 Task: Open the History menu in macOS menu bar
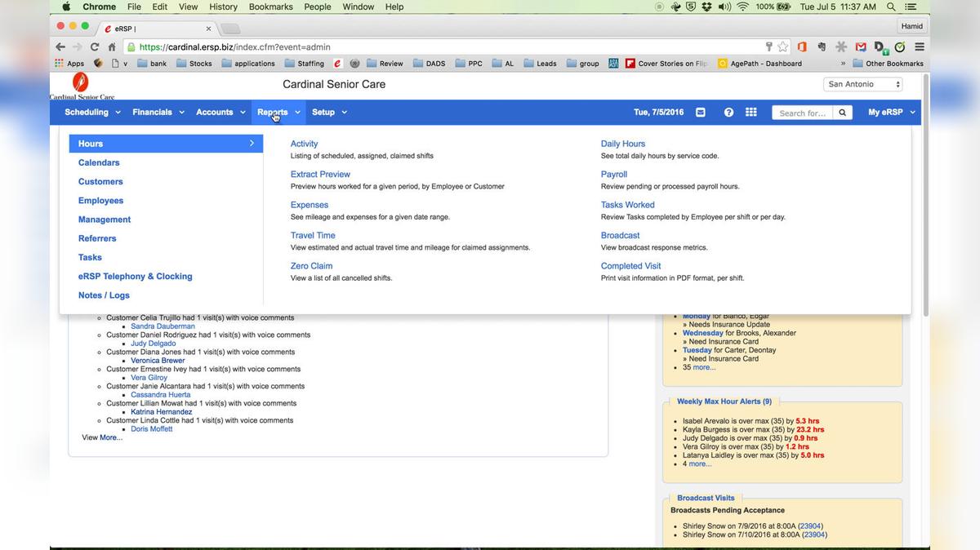click(x=223, y=7)
